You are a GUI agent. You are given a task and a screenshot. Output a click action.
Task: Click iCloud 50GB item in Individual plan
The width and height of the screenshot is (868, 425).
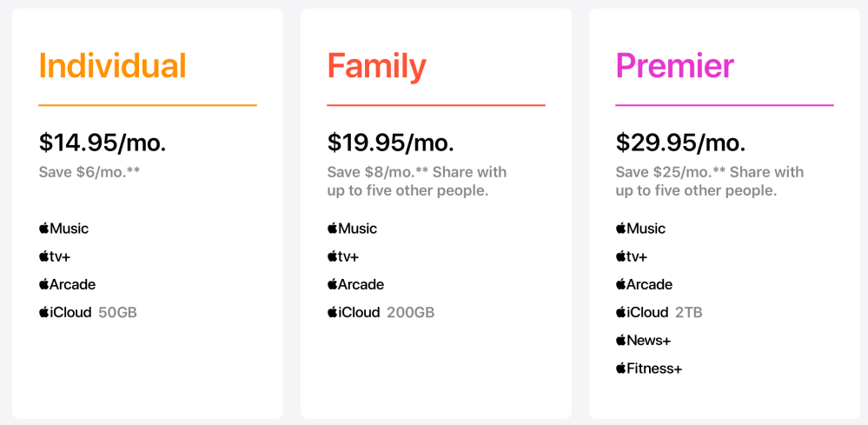(x=88, y=312)
